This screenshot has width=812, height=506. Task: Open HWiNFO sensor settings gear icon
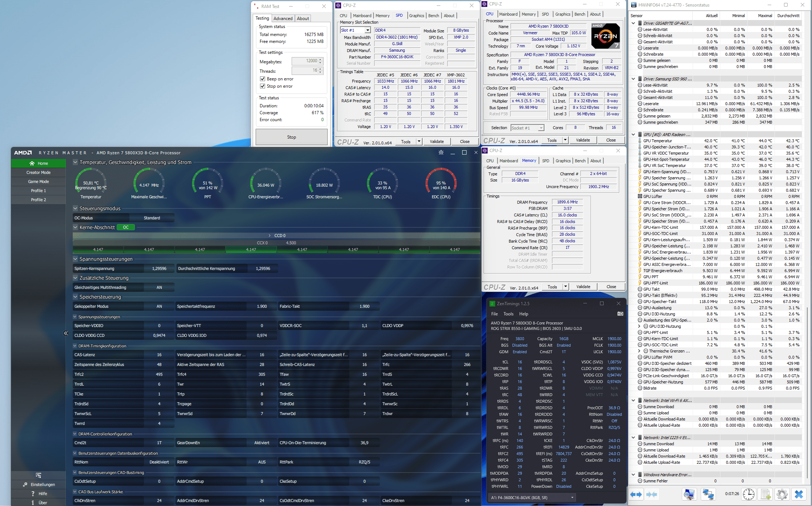tap(782, 494)
